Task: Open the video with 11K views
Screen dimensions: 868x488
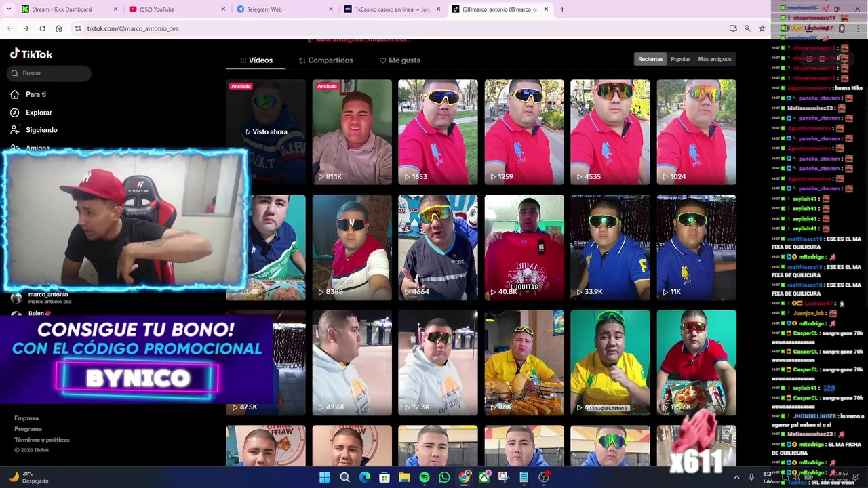Action: click(x=696, y=247)
